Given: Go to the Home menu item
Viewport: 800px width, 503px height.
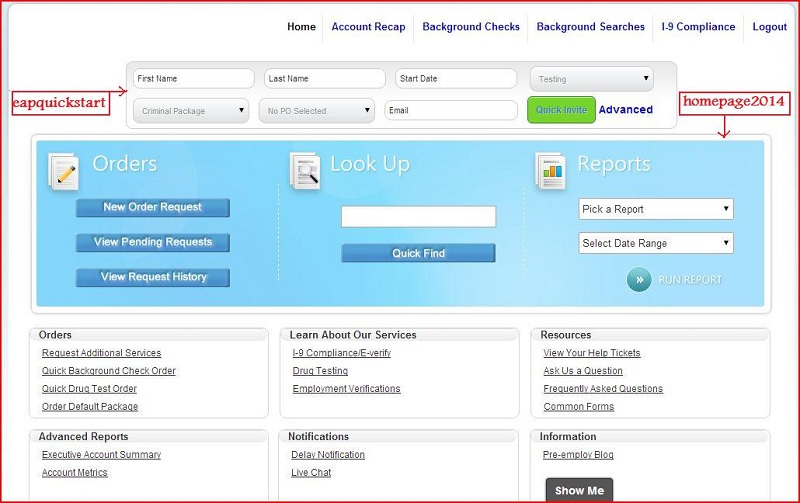Looking at the screenshot, I should point(302,27).
